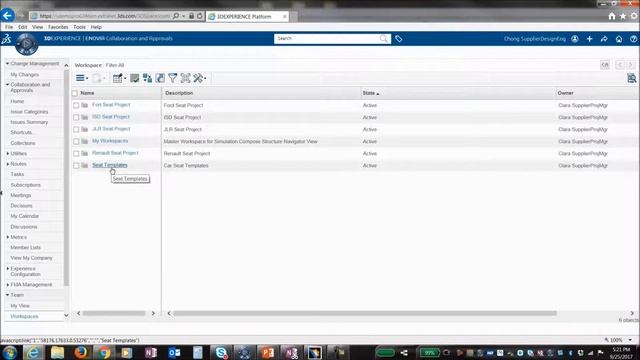Open the Help menu
Viewport: 640px width, 360px height.
pos(96,27)
